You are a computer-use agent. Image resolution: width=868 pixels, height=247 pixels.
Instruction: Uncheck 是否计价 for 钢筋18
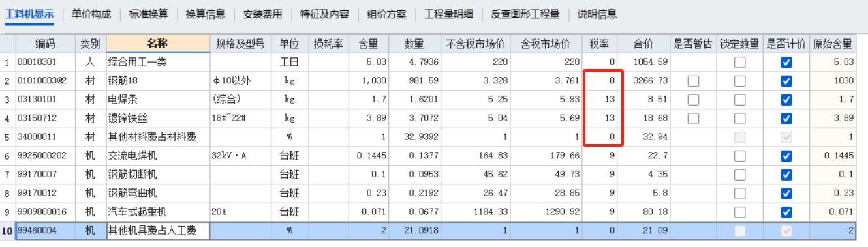coord(786,81)
